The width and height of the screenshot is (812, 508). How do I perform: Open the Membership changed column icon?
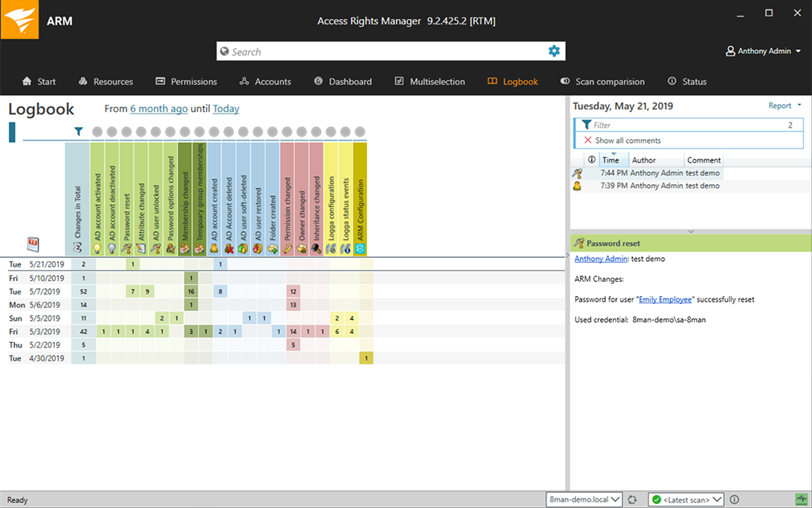click(x=186, y=248)
